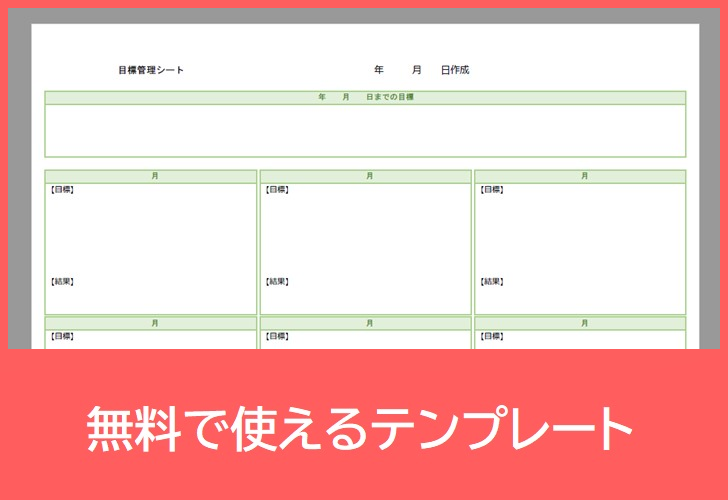Click 【結果】 in the top-middle month box
728x500 pixels.
[277, 282]
